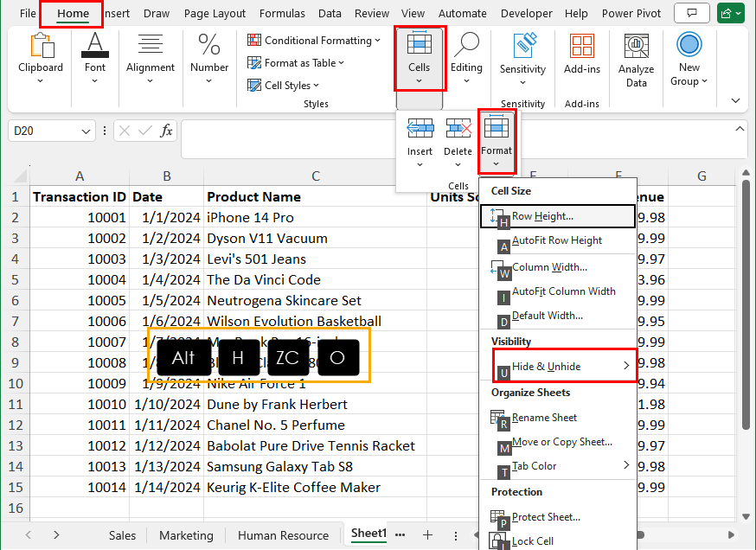Open the comments pane icon

pos(692,13)
